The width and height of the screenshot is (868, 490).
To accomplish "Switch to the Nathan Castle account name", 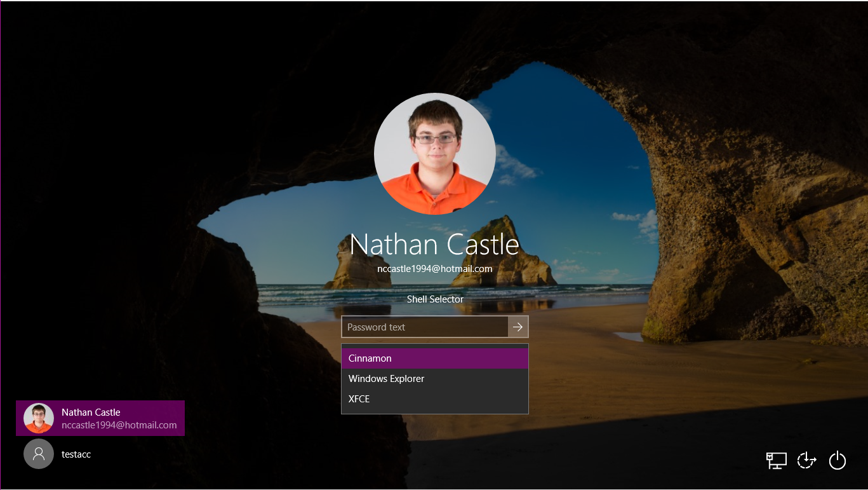I will [x=91, y=412].
